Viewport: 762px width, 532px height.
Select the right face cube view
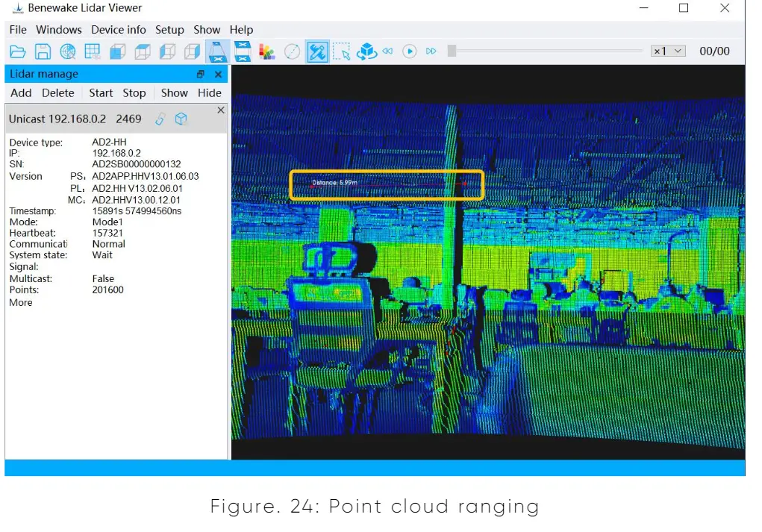click(193, 51)
